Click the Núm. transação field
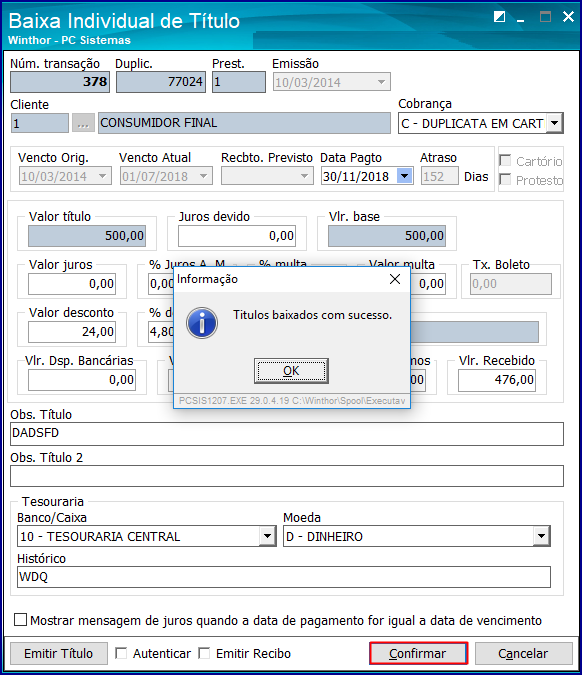The width and height of the screenshot is (582, 675). (60, 82)
